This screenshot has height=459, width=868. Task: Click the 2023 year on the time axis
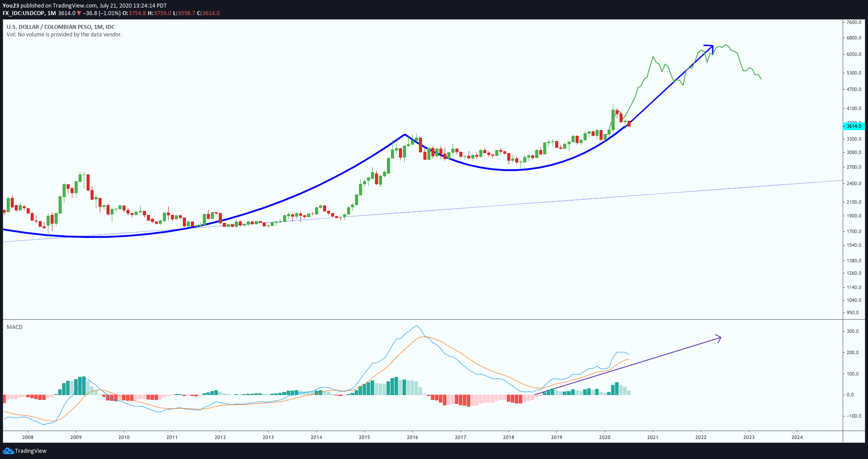(749, 437)
